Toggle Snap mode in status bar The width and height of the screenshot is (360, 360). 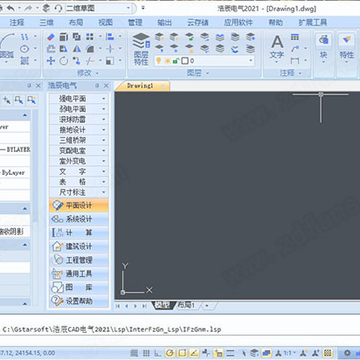pos(134,353)
